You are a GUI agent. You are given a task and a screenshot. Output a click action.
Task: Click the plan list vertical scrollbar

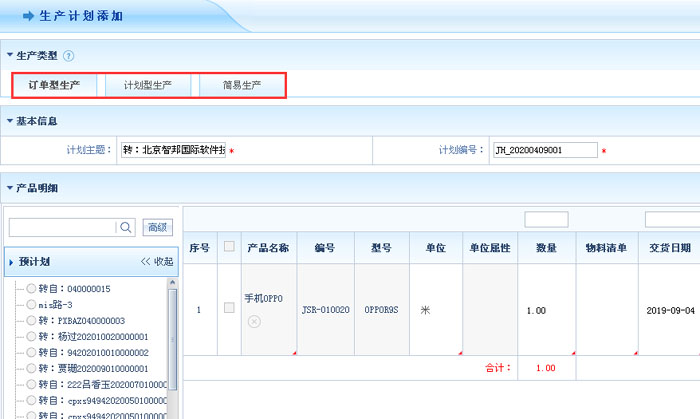[172, 340]
